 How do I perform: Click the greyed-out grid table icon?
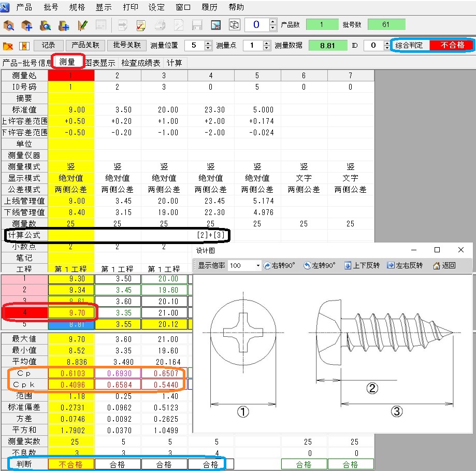[101, 25]
